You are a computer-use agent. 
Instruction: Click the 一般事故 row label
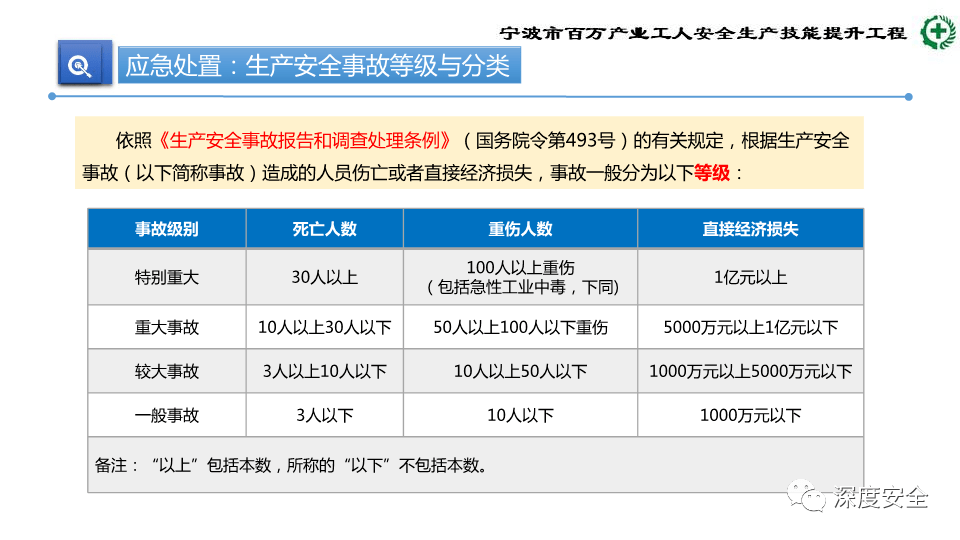166,415
